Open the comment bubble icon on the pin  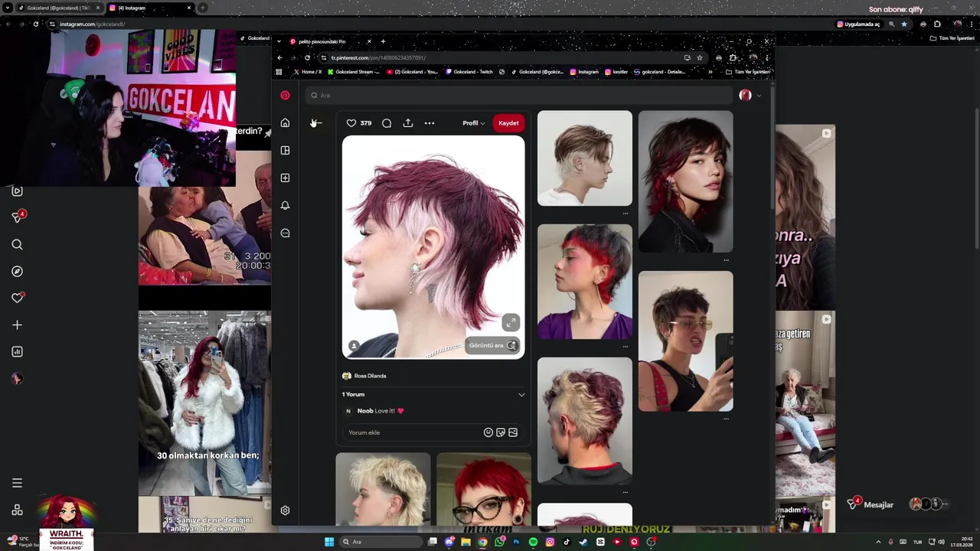(x=387, y=123)
